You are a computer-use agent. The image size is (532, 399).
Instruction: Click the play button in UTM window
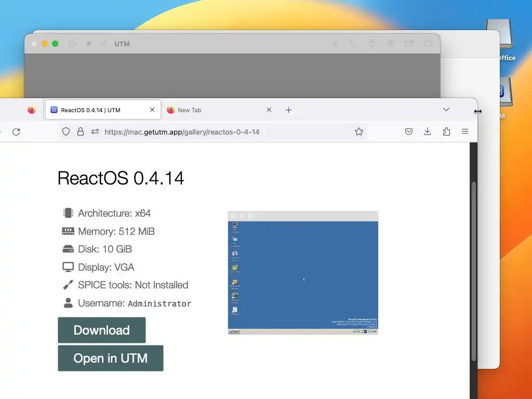(89, 44)
